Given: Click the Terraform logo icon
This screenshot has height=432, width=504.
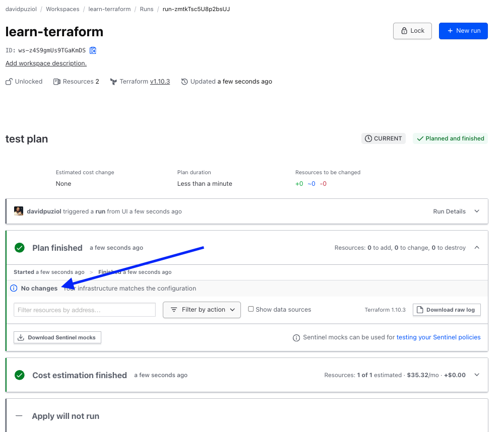Looking at the screenshot, I should [x=113, y=82].
